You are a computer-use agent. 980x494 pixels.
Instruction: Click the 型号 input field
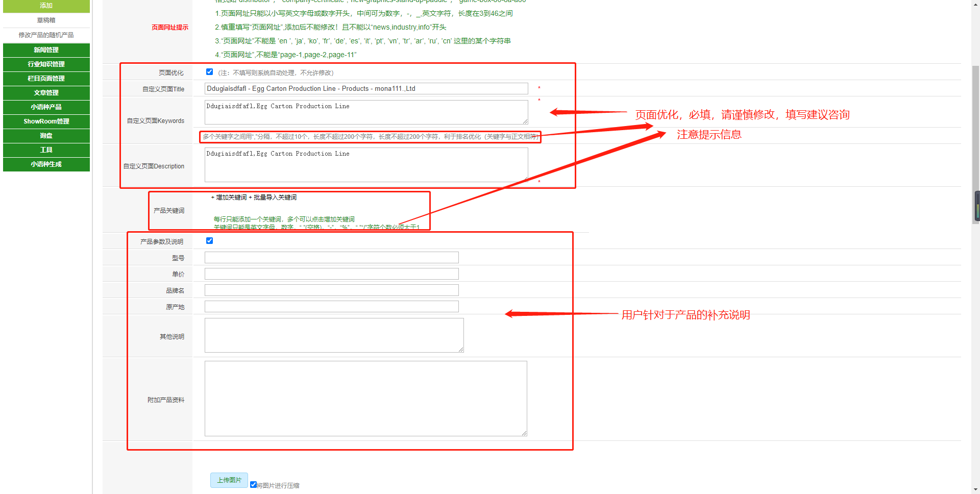[332, 258]
